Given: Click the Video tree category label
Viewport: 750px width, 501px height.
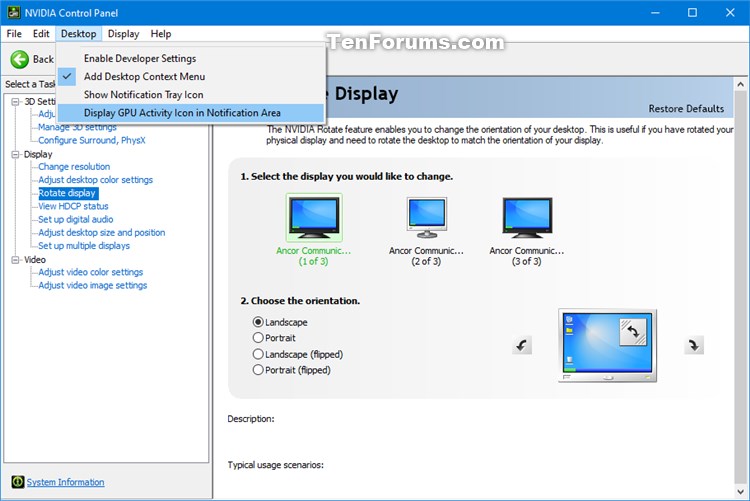Looking at the screenshot, I should tap(35, 259).
